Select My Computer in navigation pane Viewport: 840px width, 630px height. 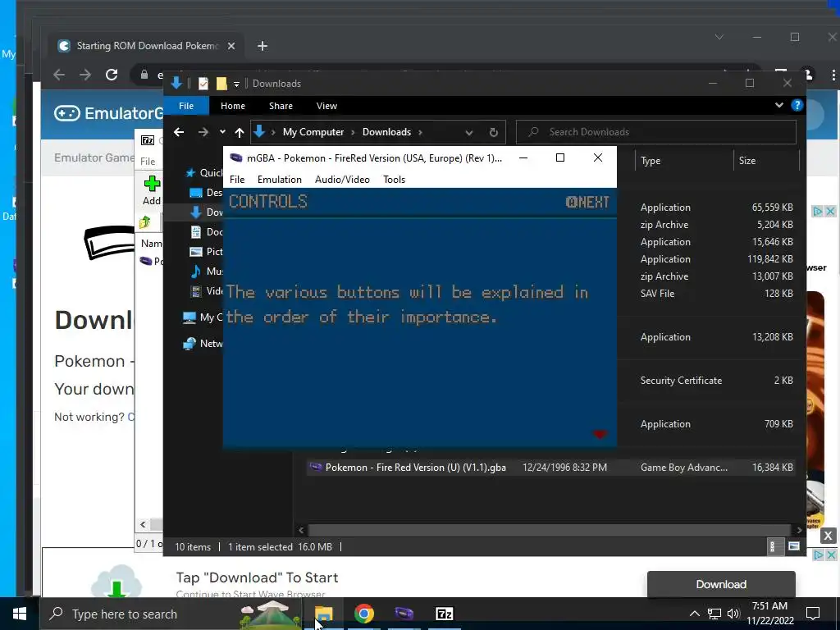pos(203,317)
